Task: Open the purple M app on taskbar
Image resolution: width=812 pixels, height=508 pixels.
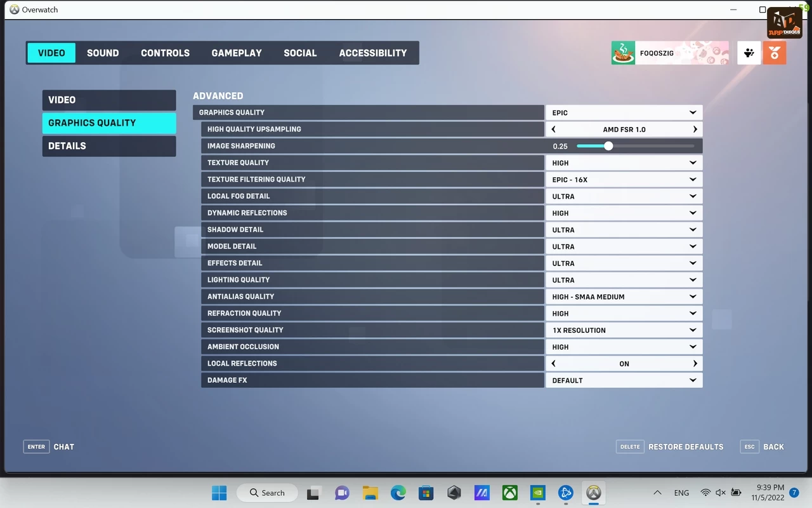Action: point(481,493)
